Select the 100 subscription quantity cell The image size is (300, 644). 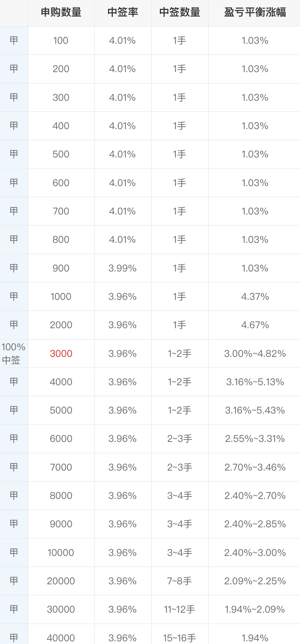[x=61, y=40]
